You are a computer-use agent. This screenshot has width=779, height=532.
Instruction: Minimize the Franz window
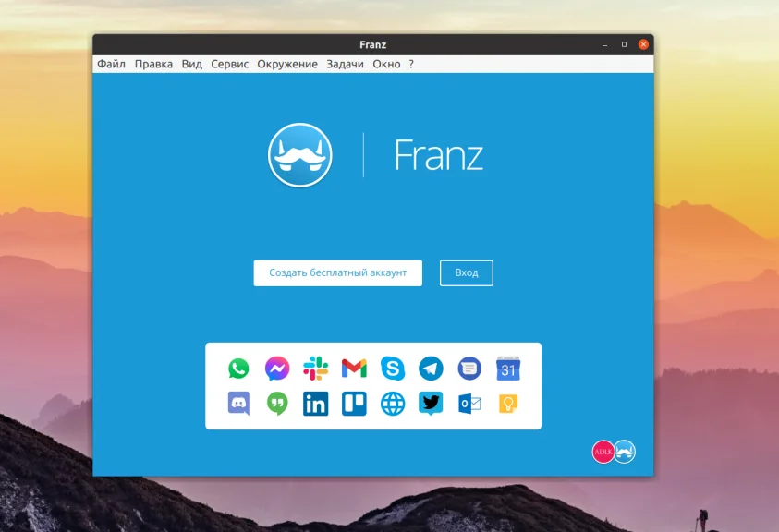(x=604, y=44)
